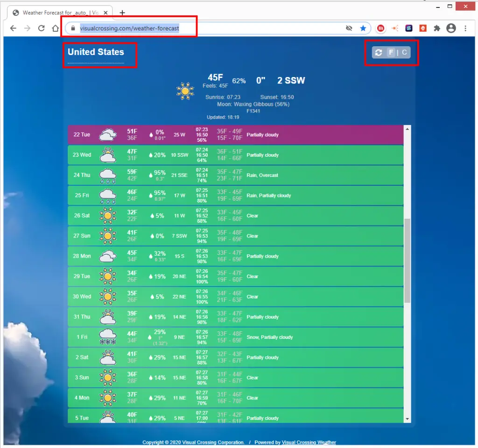Switch temperature units to Celsius
The width and height of the screenshot is (478, 448).
(404, 53)
